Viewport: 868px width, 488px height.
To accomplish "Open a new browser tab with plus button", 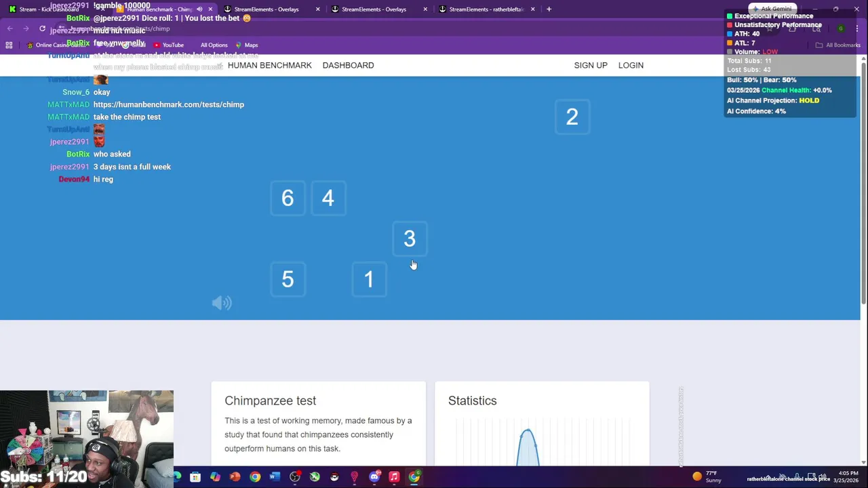I will [x=549, y=9].
